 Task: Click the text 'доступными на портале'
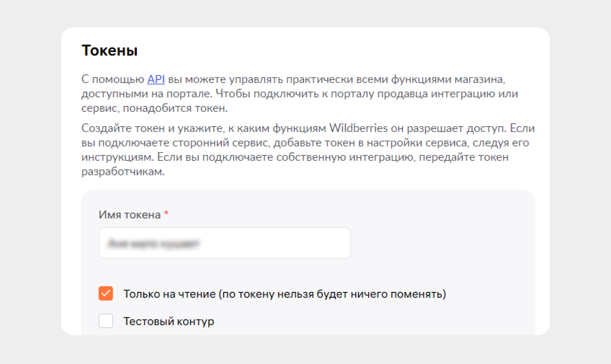[x=147, y=94]
